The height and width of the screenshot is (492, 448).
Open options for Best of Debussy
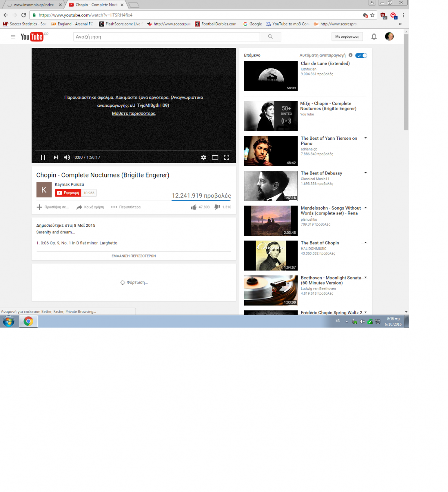(365, 173)
